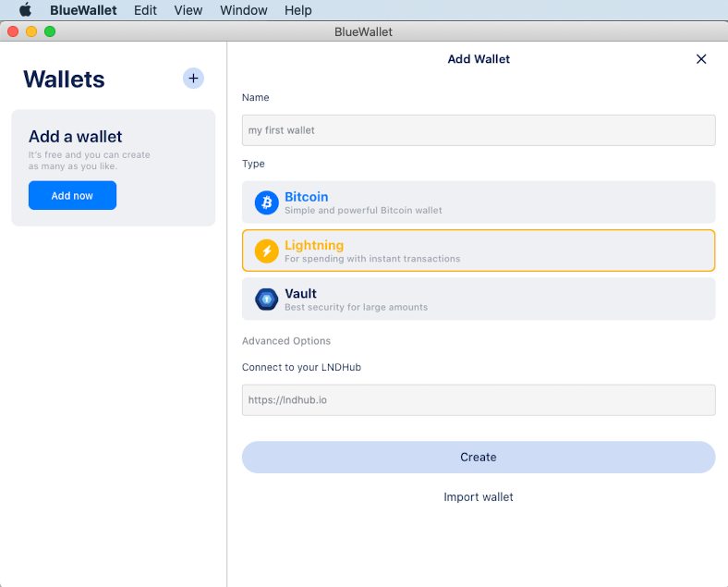Open the Apple menu

(26, 10)
